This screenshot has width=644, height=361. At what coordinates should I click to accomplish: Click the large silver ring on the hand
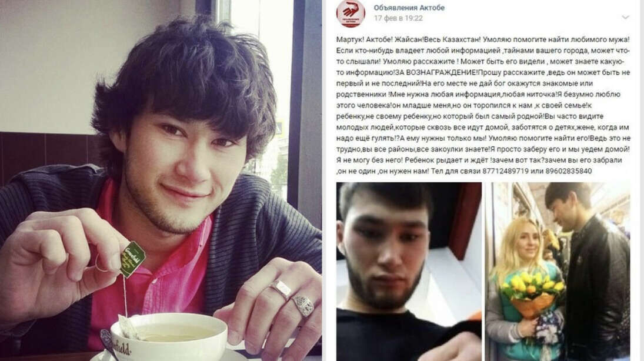coord(303,305)
